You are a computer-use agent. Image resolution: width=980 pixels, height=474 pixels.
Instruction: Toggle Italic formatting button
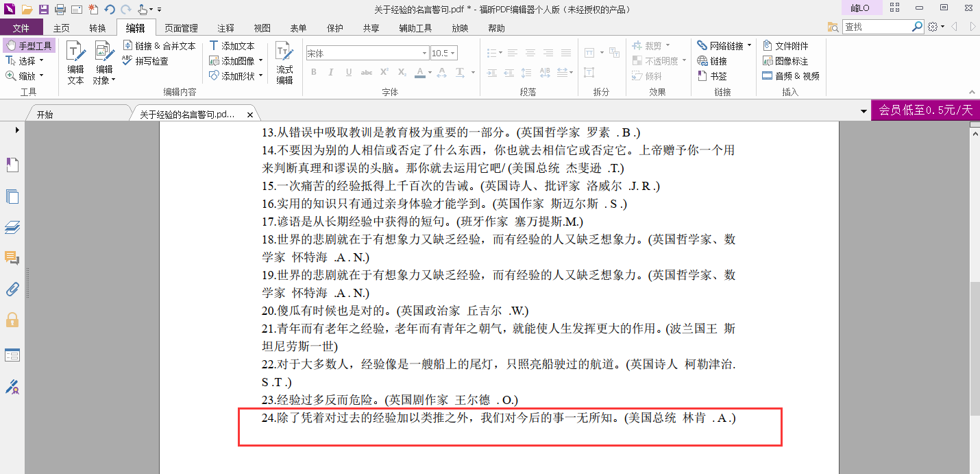tap(331, 72)
